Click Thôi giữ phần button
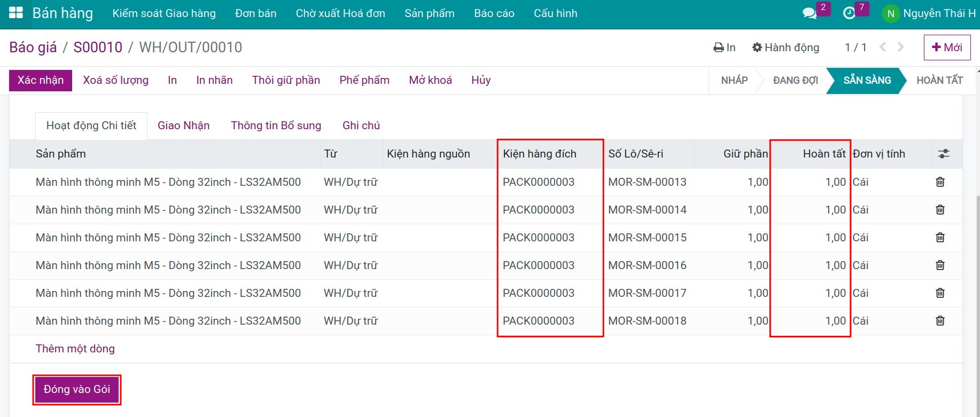 click(286, 80)
